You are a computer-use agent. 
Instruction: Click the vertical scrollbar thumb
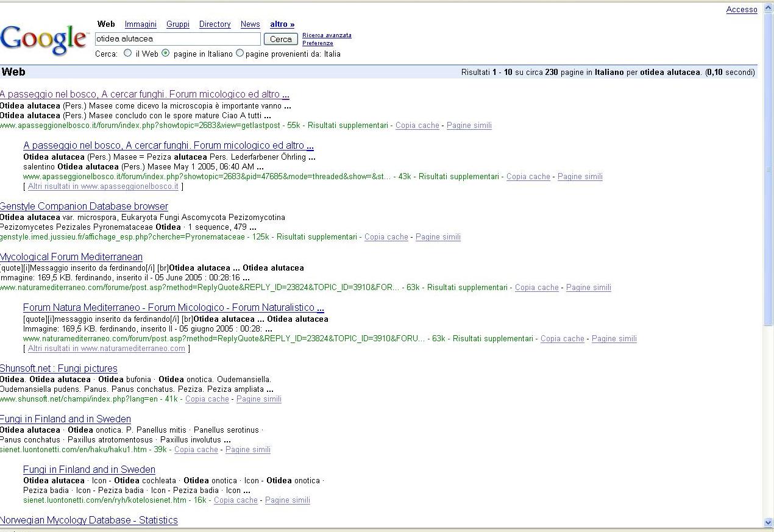coord(768,169)
